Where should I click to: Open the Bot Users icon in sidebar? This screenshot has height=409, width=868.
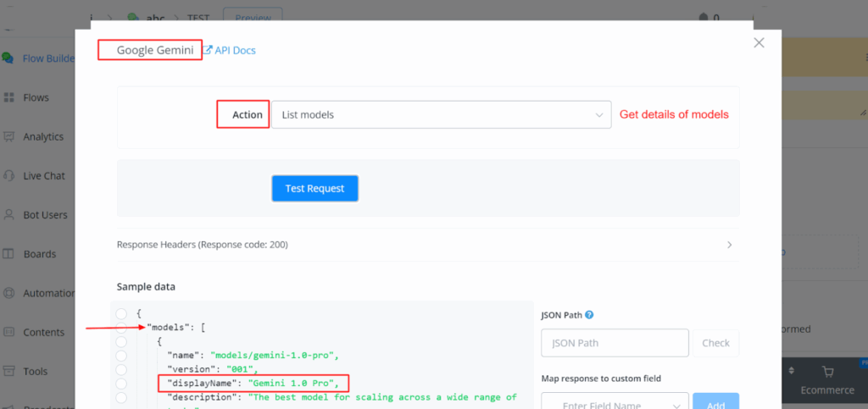point(8,215)
